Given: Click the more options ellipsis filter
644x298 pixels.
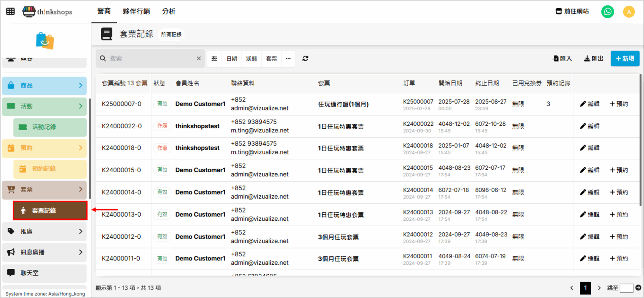Looking at the screenshot, I should coord(288,59).
